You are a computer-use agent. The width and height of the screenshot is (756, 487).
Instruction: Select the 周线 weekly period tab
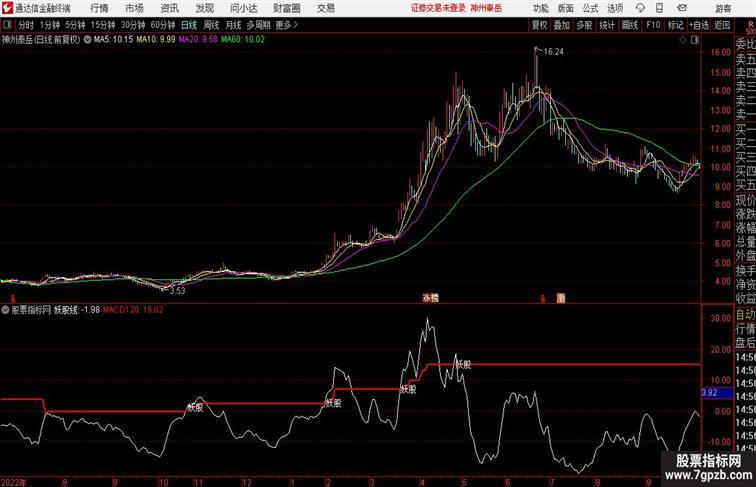(211, 25)
